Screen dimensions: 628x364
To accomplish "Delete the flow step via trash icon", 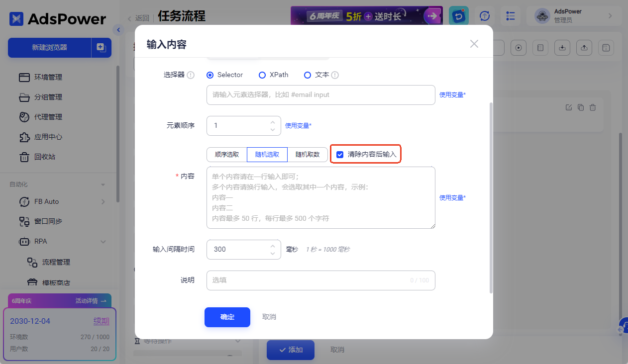I will 593,107.
